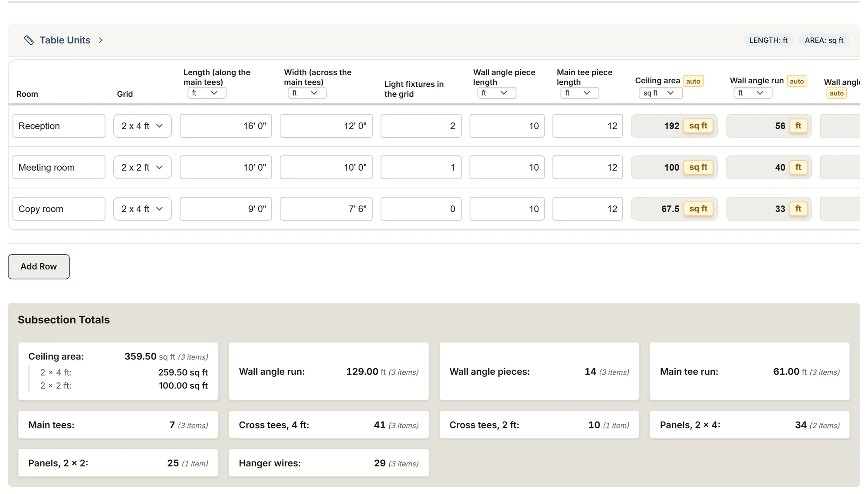Edit Reception main tee piece length field
Image resolution: width=868 pixels, height=494 pixels.
click(588, 126)
